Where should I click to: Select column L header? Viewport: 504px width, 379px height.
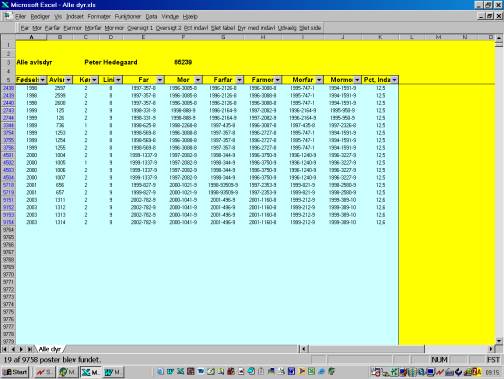pyautogui.click(x=412, y=37)
